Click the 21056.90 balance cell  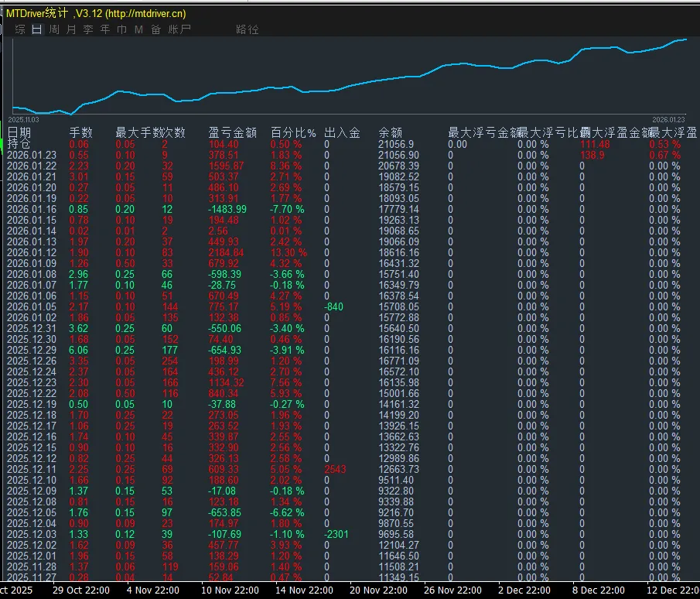tap(398, 155)
